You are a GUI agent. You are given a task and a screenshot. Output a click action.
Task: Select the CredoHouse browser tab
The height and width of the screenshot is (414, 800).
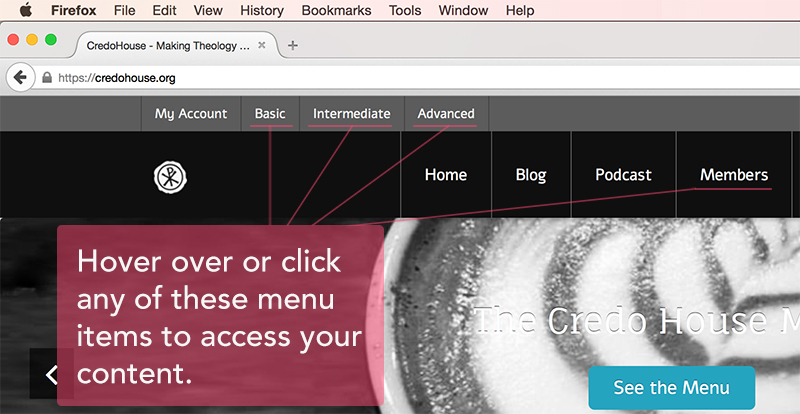(x=176, y=45)
